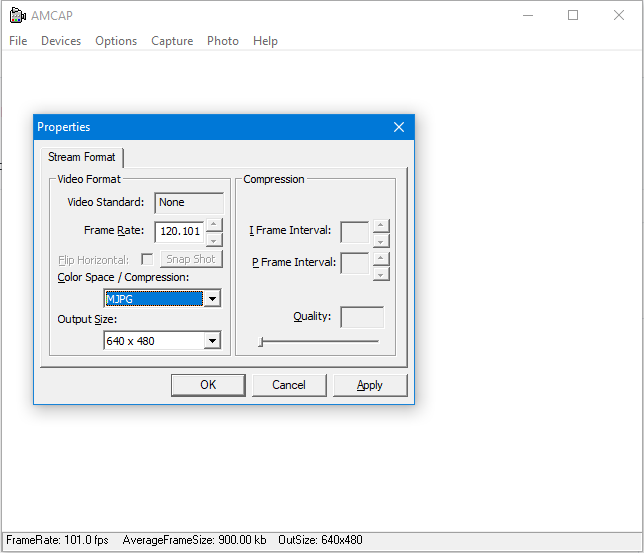This screenshot has width=644, height=553.
Task: Toggle the Flip Horizontal checkbox
Action: [147, 259]
